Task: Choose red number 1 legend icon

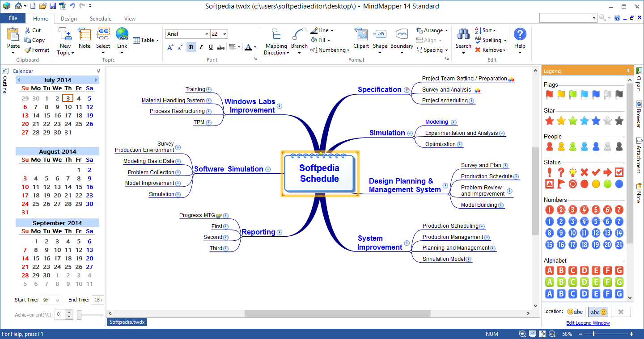Action: click(x=550, y=210)
